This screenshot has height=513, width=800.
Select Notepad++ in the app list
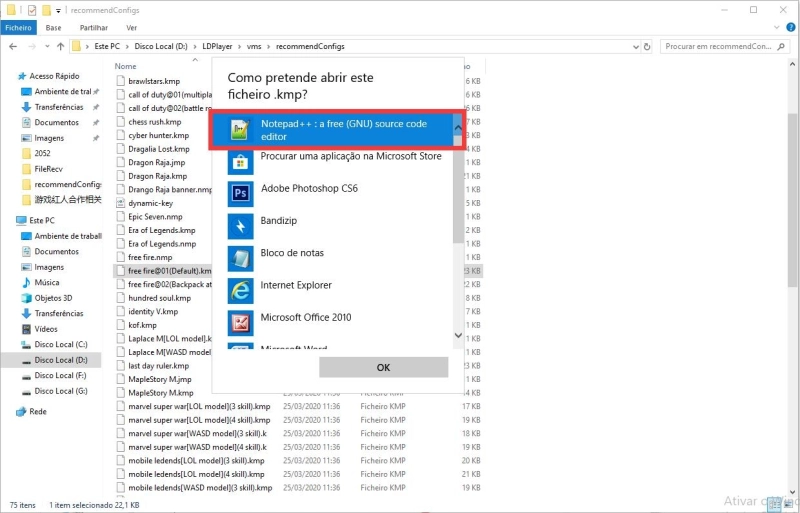(x=330, y=130)
